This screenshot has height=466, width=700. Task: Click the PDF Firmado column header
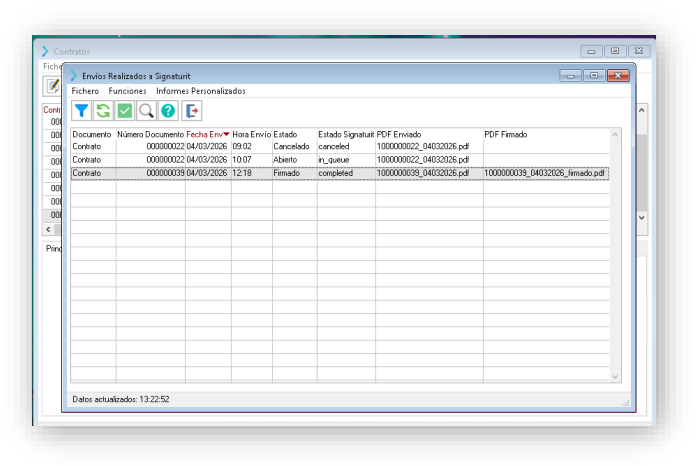point(505,134)
